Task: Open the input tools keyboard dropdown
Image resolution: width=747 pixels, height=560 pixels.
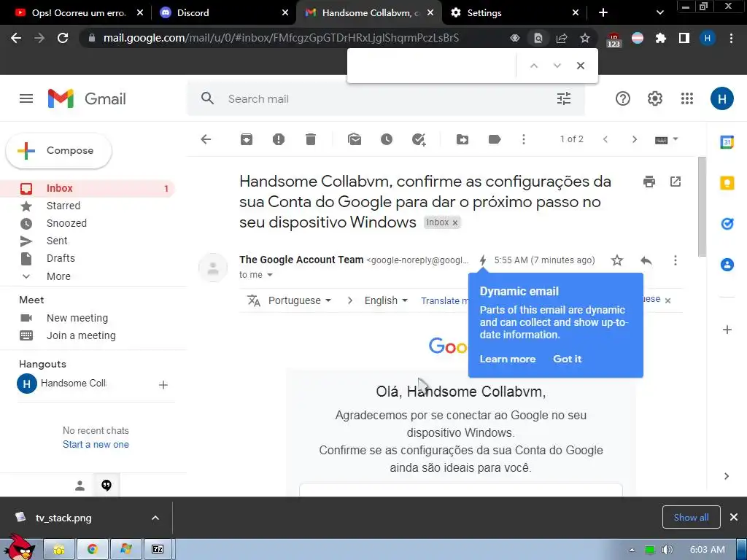Action: click(x=666, y=139)
